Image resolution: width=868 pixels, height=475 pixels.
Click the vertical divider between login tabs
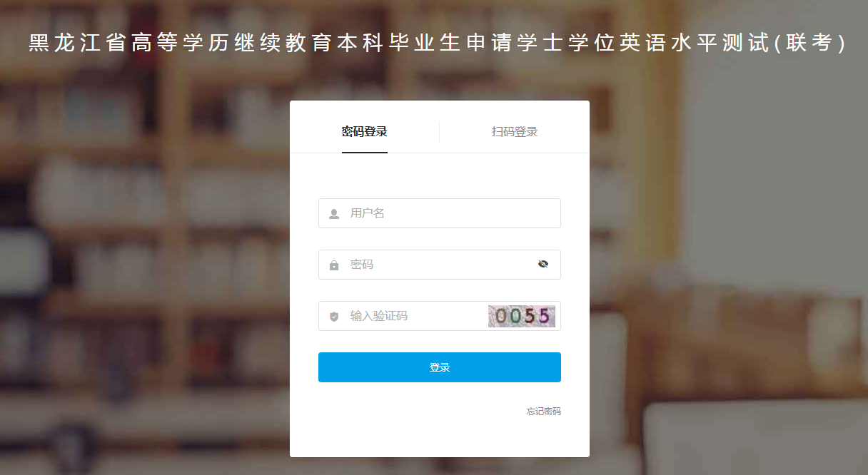pos(439,132)
